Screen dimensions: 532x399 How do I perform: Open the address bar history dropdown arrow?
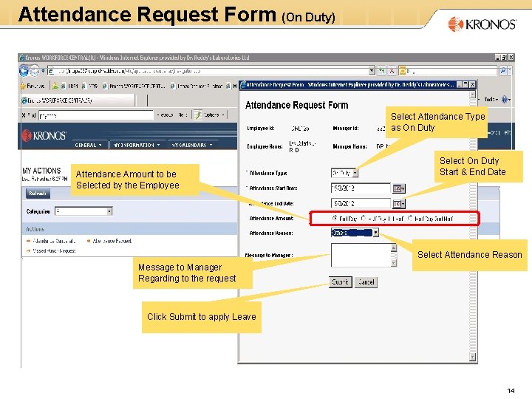372,71
